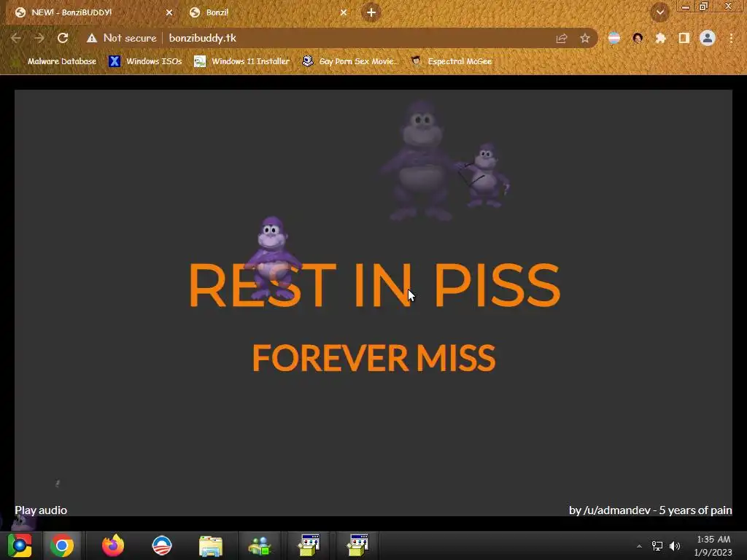The height and width of the screenshot is (560, 747).
Task: Open File Explorer from the taskbar
Action: point(211,545)
